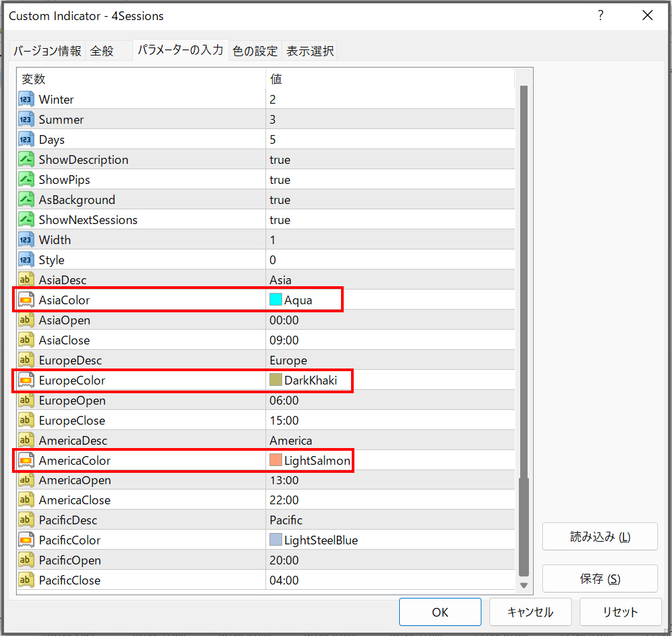Click the 保存 (S) button

pyautogui.click(x=600, y=578)
